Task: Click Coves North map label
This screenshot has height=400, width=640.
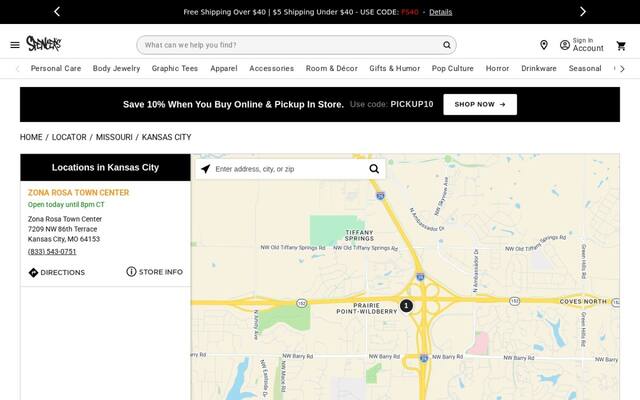Action: coord(583,302)
